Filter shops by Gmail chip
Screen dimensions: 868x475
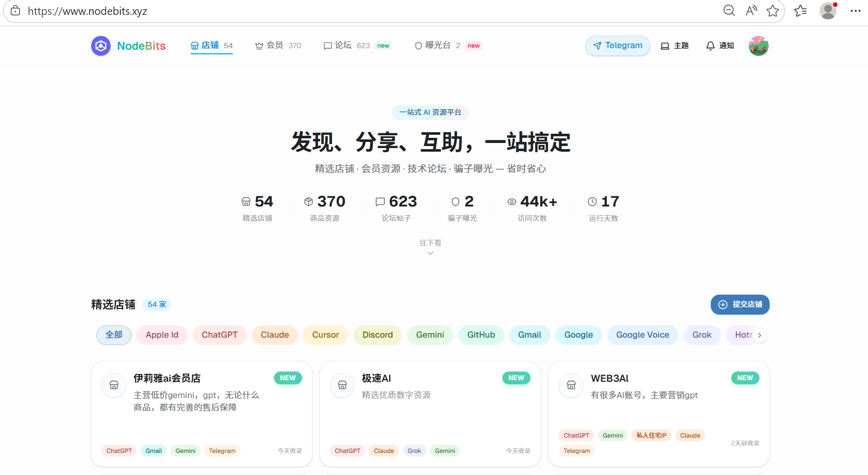coord(530,335)
